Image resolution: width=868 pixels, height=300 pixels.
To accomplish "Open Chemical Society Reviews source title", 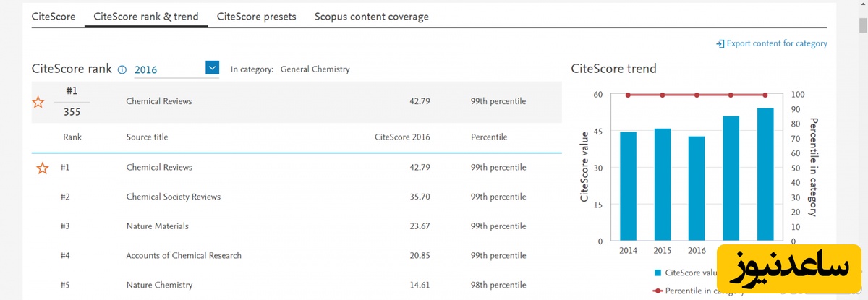I will click(173, 197).
